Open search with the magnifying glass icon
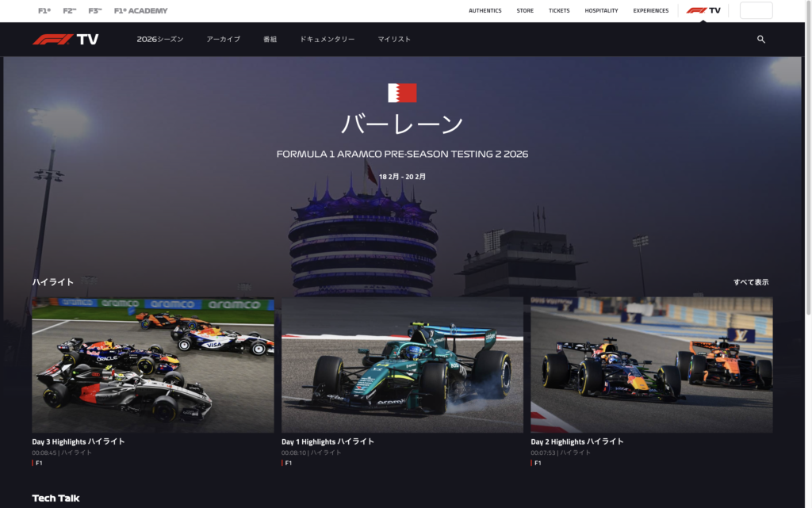 pos(760,40)
